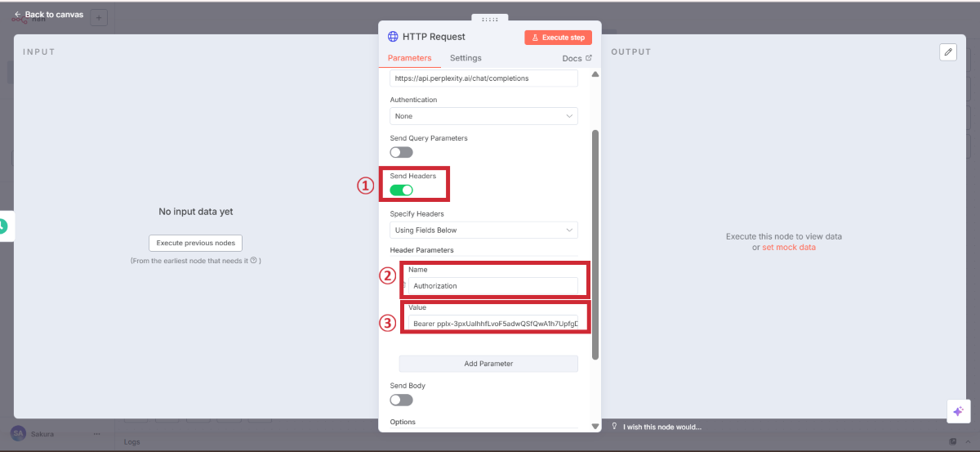Click the HTTP Request globe icon
Screen dimensions: 980x452
click(x=393, y=37)
